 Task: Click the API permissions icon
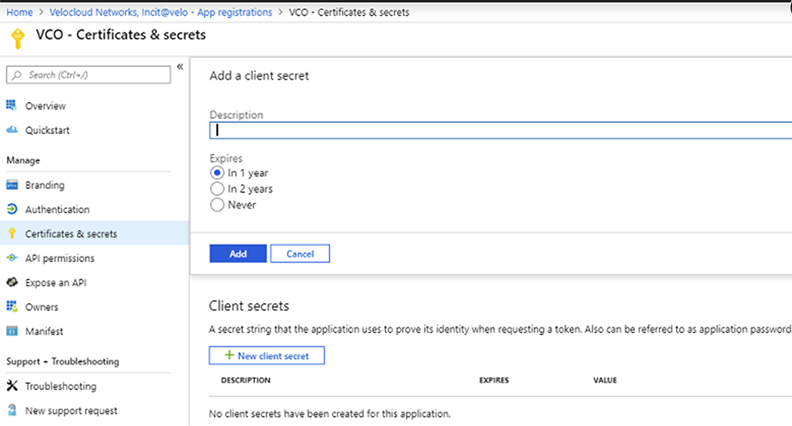[x=12, y=259]
